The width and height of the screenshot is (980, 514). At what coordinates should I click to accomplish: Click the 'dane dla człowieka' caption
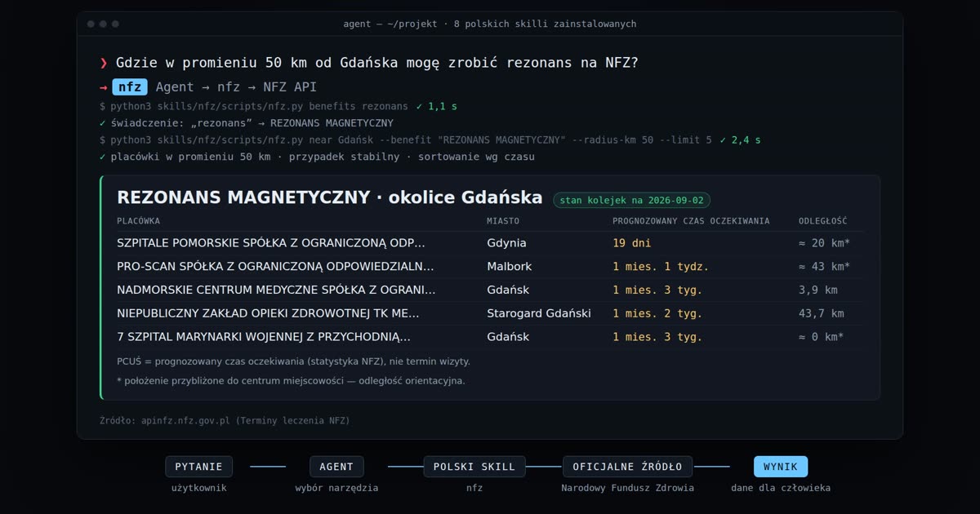click(781, 488)
